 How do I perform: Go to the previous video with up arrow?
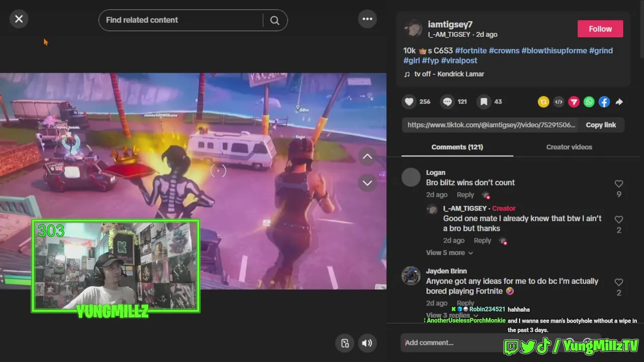[367, 156]
